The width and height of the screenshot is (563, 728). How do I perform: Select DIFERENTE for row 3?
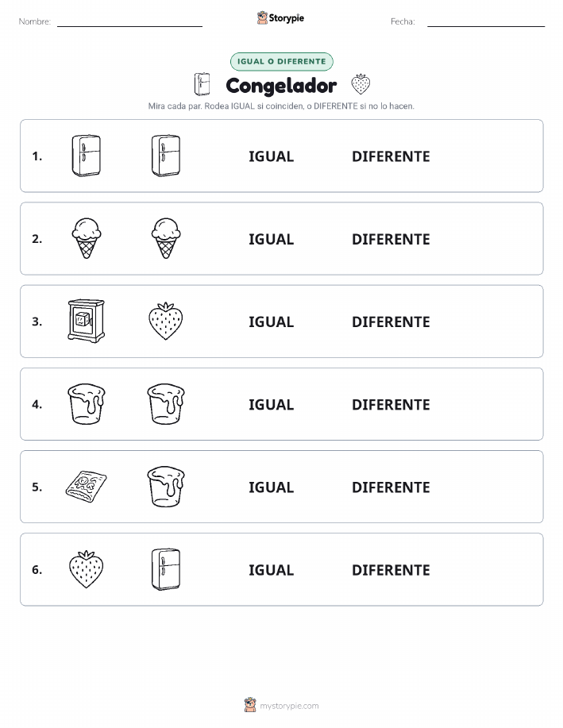pos(391,322)
